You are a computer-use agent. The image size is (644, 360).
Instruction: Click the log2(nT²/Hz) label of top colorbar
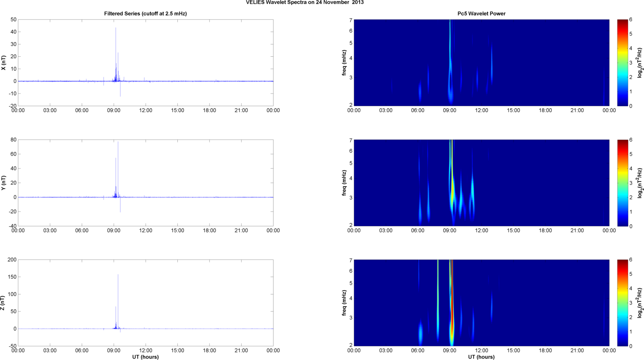[640, 63]
